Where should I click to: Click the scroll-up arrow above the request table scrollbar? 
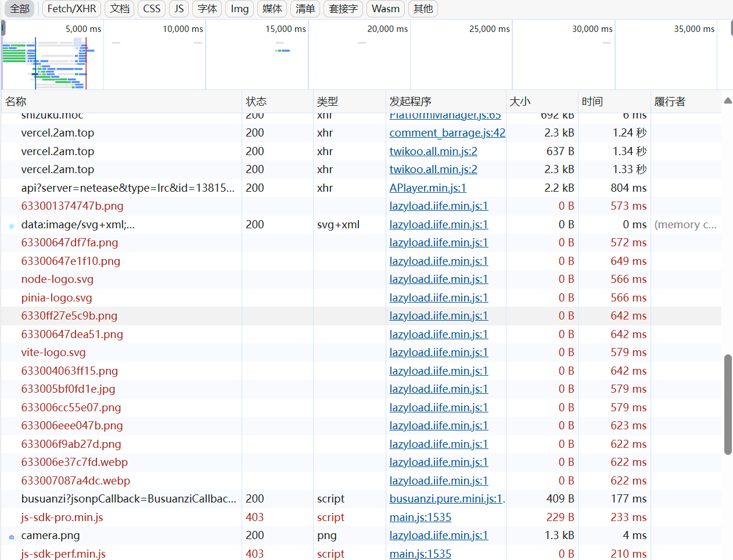pos(728,101)
